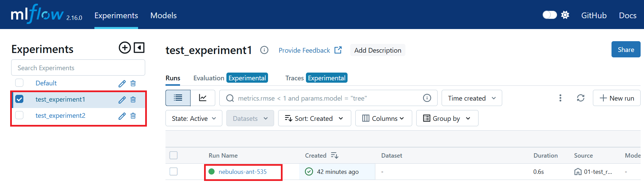Uncheck the test_experiment1 checkbox

[x=19, y=99]
